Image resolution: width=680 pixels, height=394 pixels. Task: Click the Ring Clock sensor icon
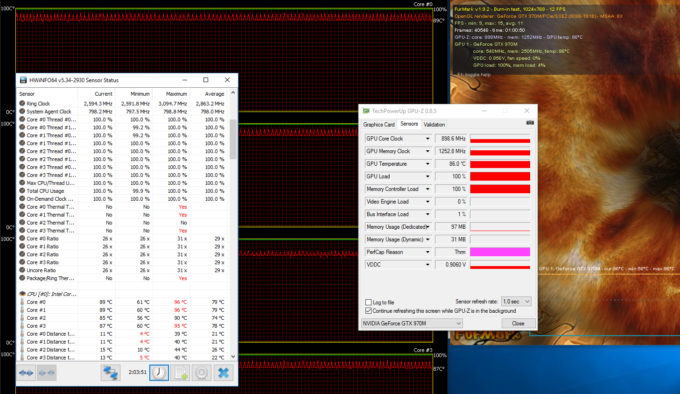click(22, 104)
